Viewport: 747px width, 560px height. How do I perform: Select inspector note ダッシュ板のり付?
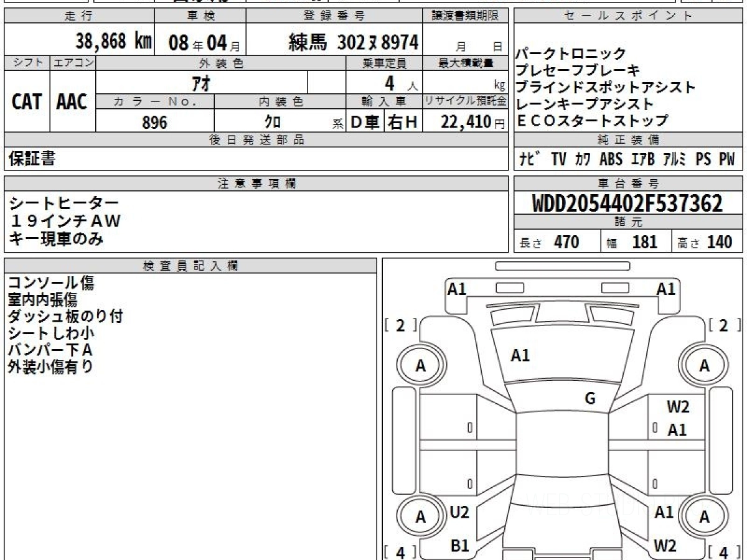point(65,317)
